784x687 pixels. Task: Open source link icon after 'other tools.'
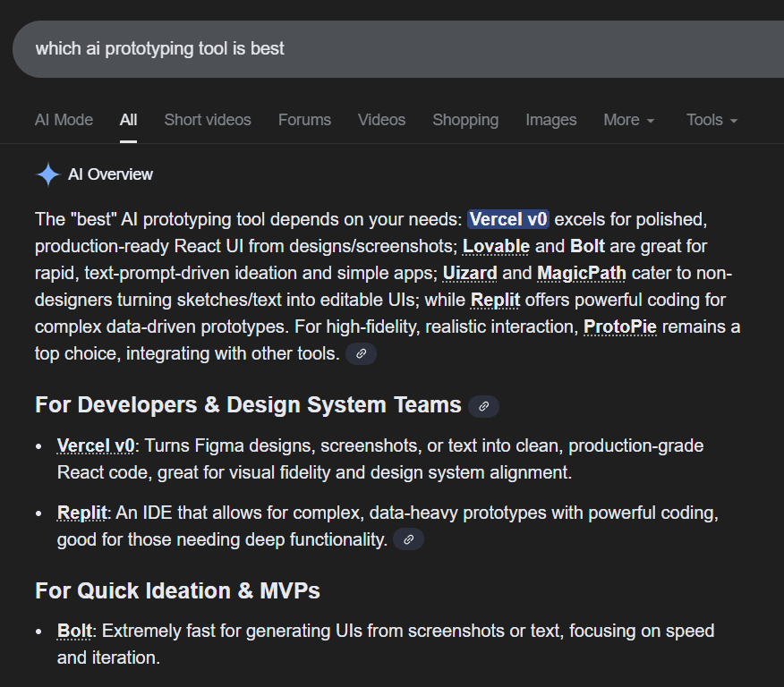tap(361, 353)
